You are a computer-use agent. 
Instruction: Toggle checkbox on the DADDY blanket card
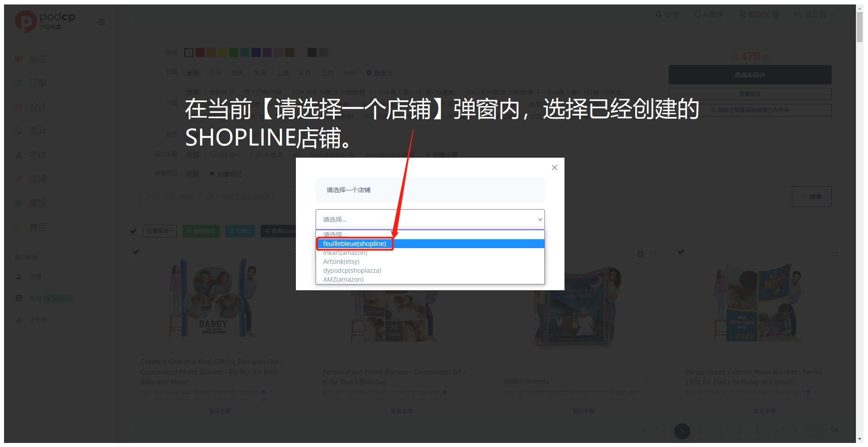(x=136, y=252)
